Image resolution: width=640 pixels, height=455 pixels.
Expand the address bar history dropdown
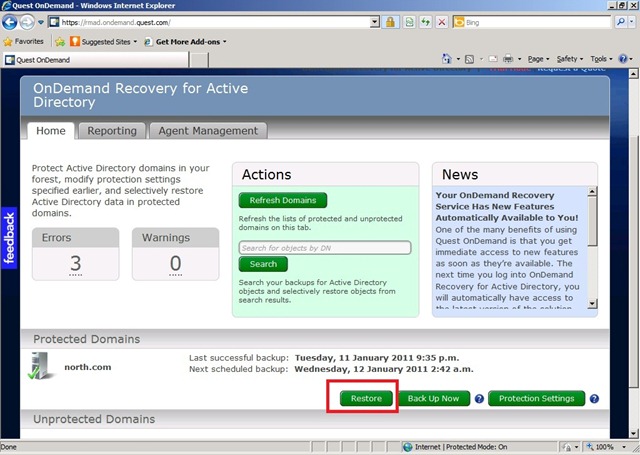375,22
